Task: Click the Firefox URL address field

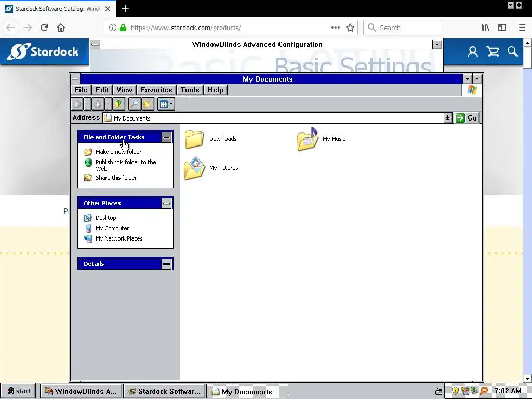Action: click(x=231, y=28)
